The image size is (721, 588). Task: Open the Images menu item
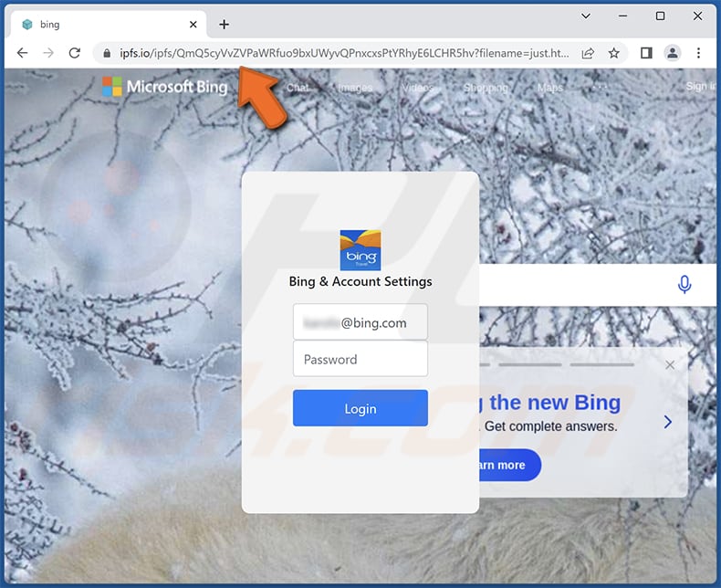tap(355, 88)
